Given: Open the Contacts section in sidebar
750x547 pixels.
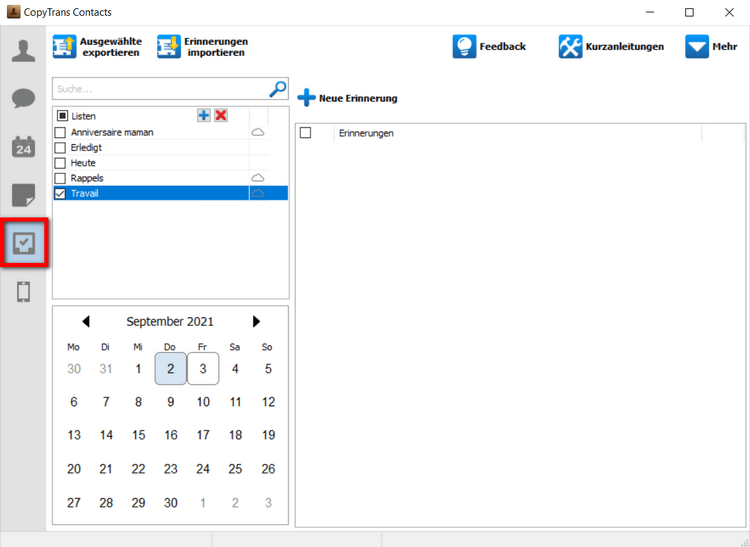Looking at the screenshot, I should click(23, 51).
